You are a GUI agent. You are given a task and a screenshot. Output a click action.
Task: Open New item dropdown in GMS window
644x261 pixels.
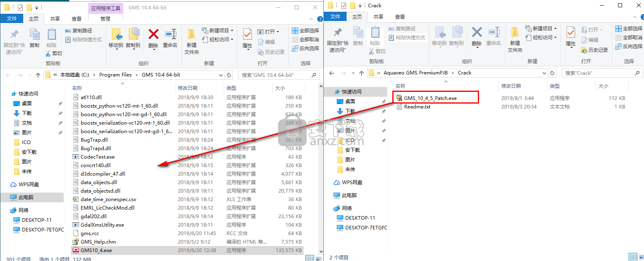pos(218,31)
